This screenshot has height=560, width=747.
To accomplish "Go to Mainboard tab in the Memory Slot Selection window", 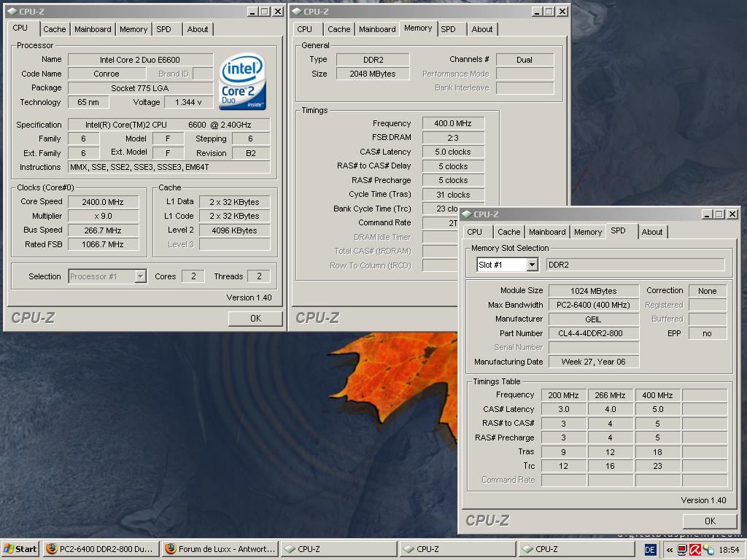I will pos(547,232).
